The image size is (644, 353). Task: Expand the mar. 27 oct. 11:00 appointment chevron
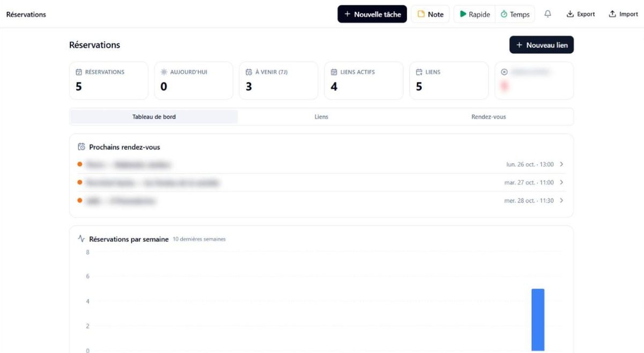point(561,182)
